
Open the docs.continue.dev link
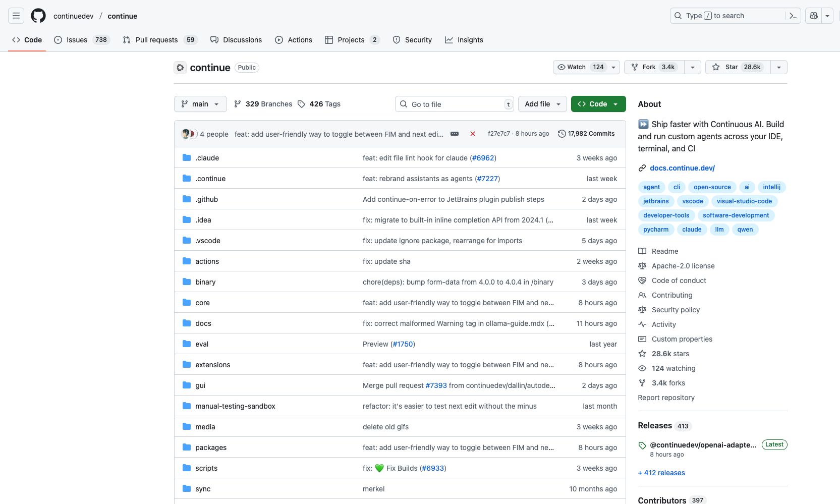coord(682,168)
